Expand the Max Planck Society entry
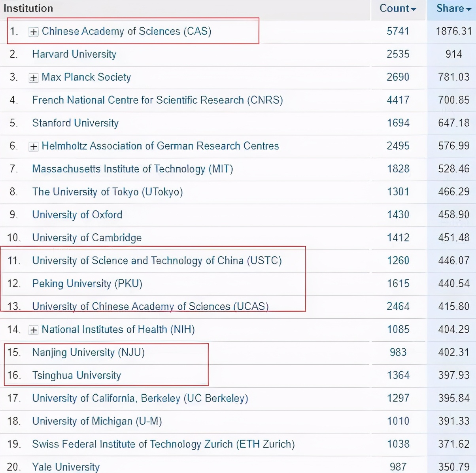Image resolution: width=476 pixels, height=473 pixels. coord(34,78)
